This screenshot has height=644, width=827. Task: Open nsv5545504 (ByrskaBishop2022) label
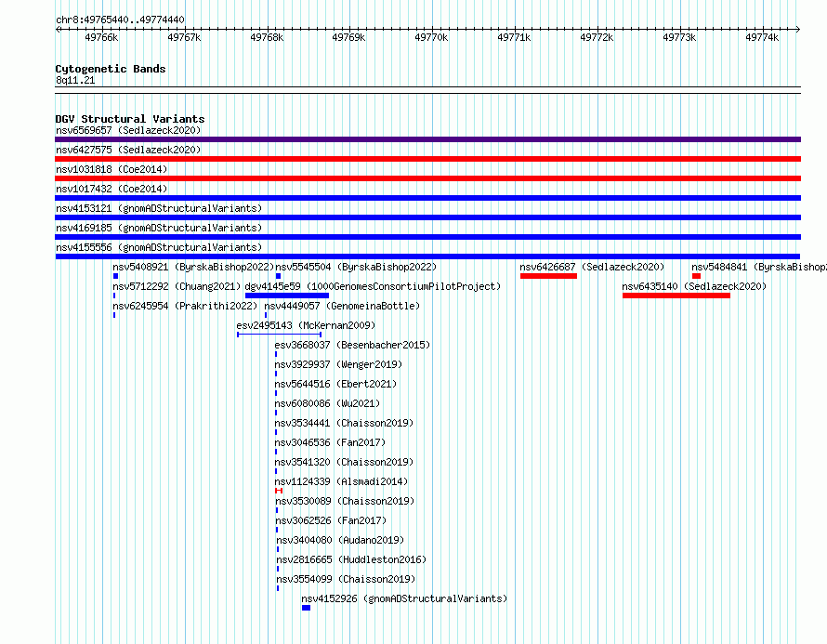356,267
